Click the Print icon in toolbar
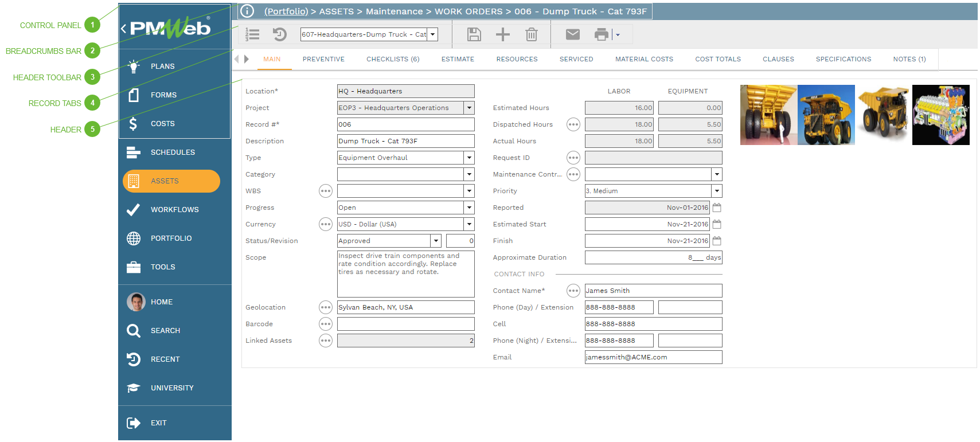 coord(601,34)
